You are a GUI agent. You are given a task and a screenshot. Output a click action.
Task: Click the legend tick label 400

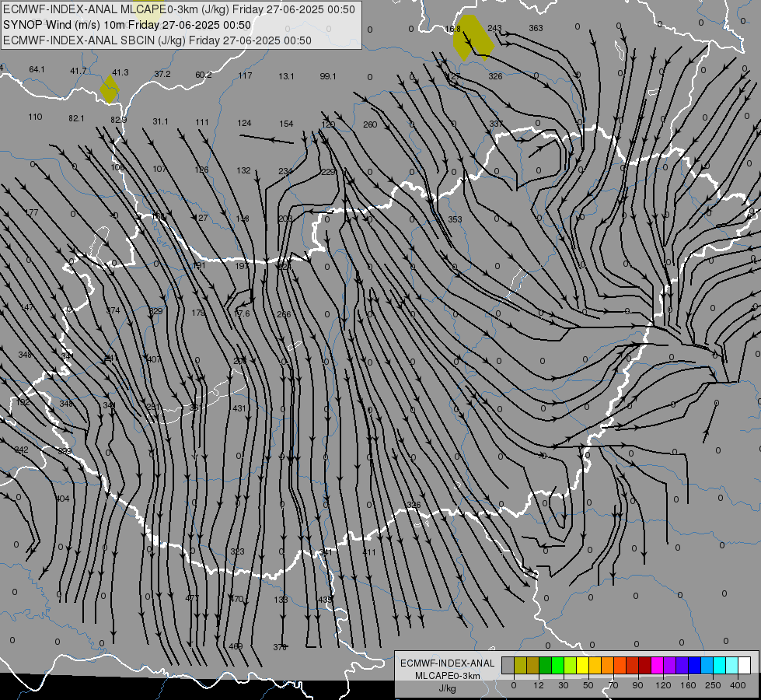click(x=738, y=685)
